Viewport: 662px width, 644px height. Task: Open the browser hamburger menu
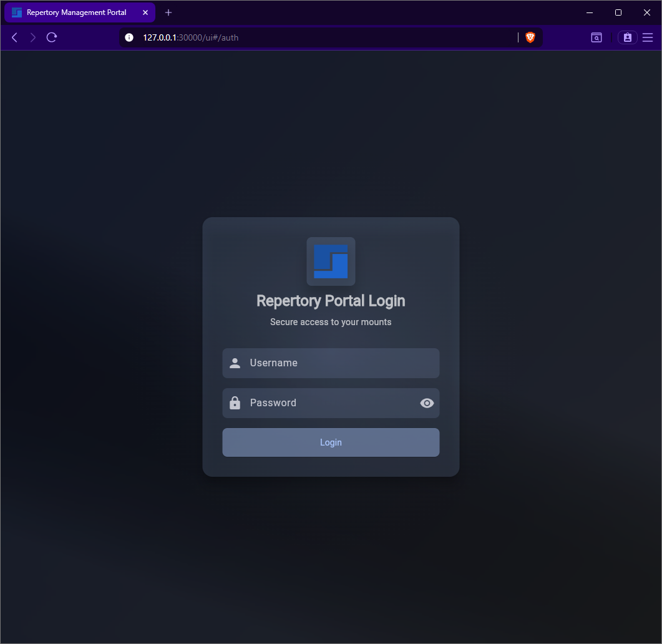[648, 37]
